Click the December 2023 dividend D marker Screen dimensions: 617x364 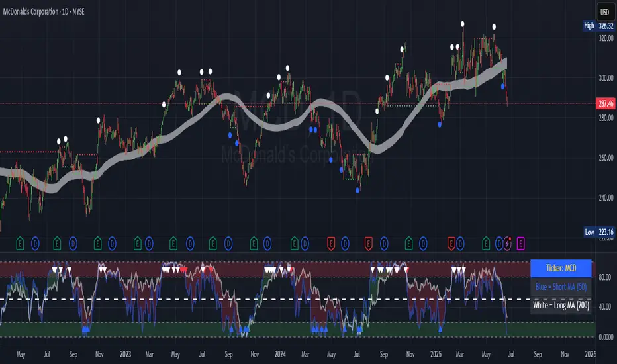pyautogui.click(x=267, y=244)
